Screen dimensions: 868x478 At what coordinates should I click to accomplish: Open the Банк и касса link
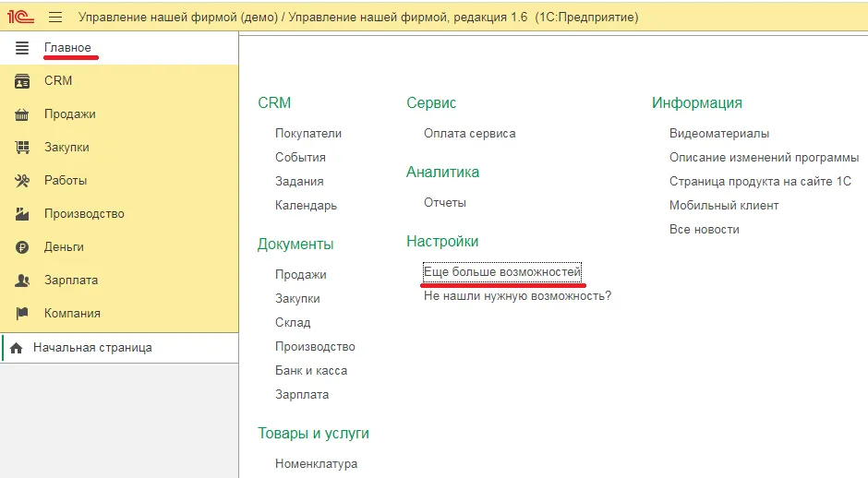pyautogui.click(x=311, y=371)
